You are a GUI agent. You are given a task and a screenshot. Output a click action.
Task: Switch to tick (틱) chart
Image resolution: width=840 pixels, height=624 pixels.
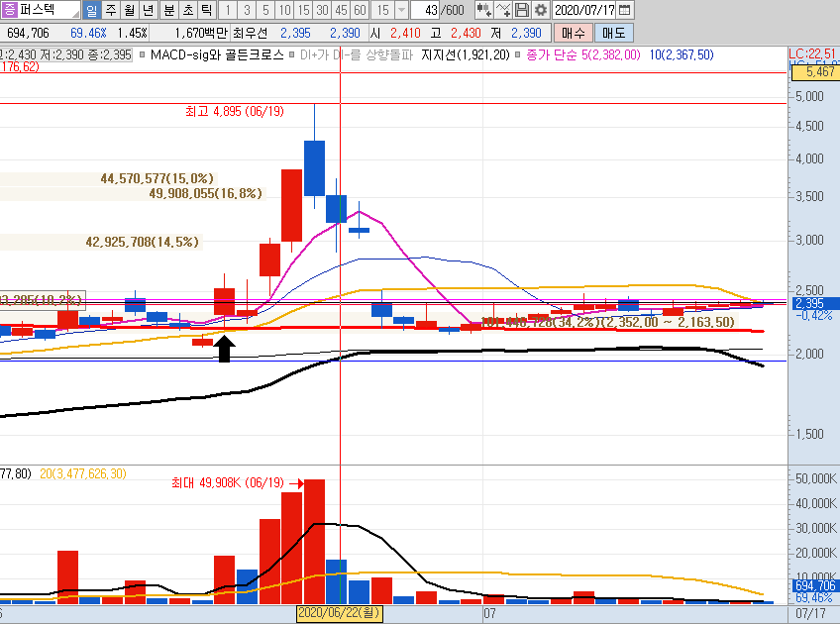click(207, 10)
